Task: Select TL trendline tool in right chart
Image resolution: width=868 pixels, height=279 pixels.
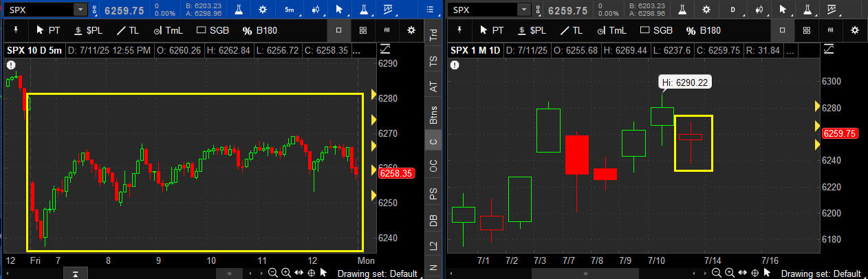Action: 572,30
